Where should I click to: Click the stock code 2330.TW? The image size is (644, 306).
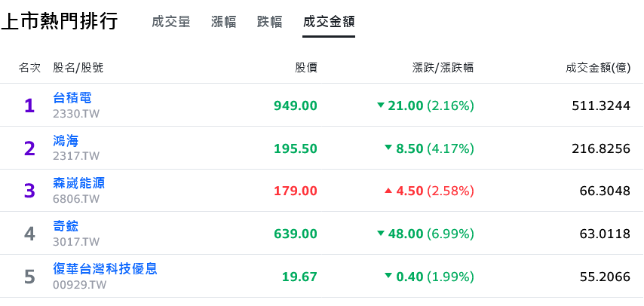pos(76,114)
